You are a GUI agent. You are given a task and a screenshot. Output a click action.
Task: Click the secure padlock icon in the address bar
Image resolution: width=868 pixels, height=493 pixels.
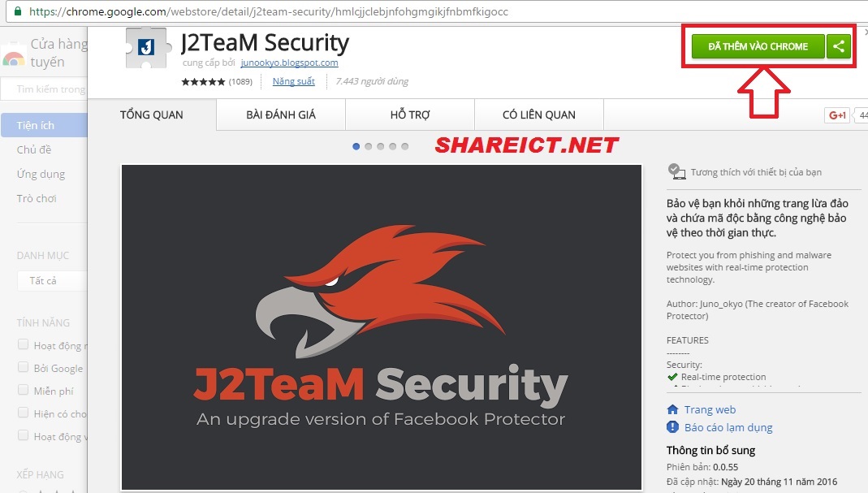coord(18,11)
